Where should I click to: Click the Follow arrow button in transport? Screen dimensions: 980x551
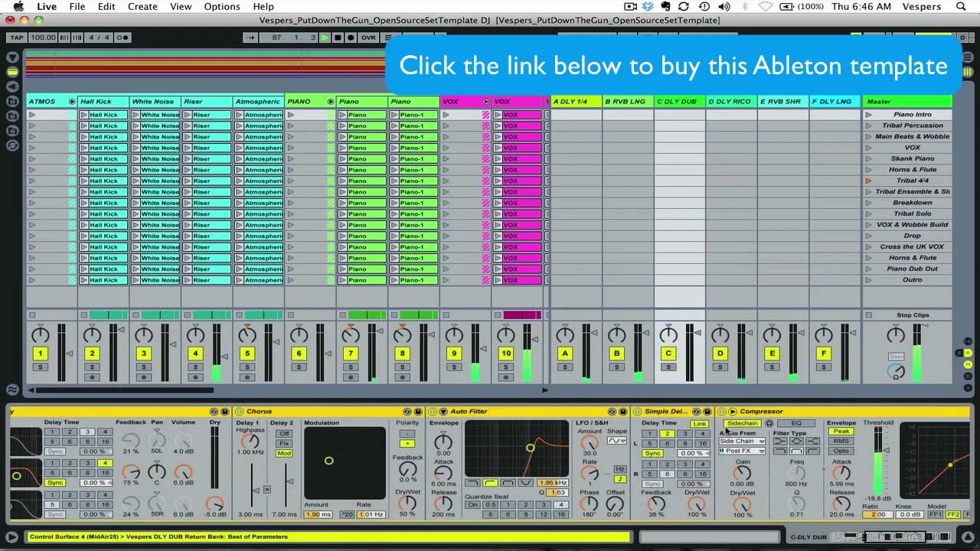coord(250,37)
